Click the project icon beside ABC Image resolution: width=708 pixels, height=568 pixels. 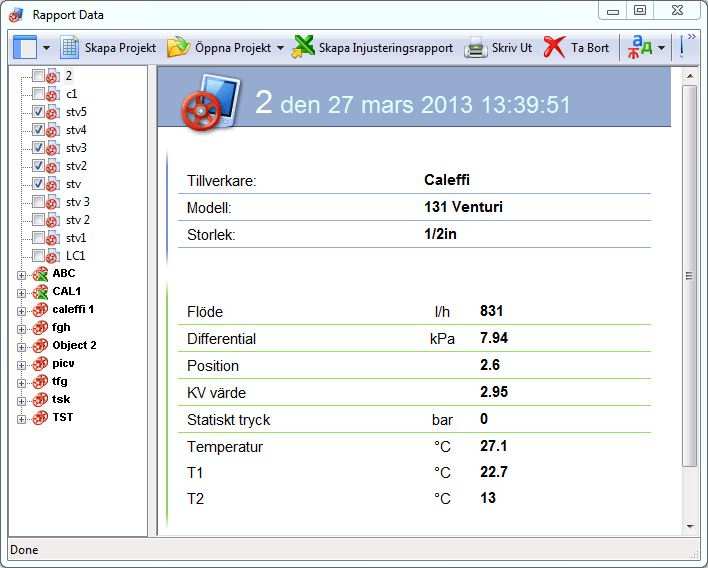click(x=40, y=274)
